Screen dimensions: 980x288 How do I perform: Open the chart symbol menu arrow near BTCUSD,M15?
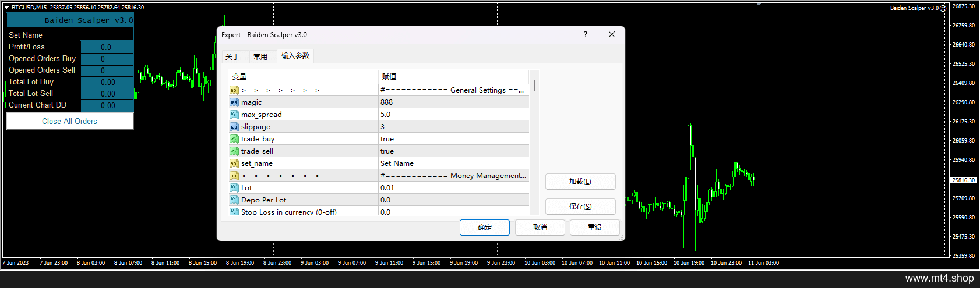pos(7,8)
